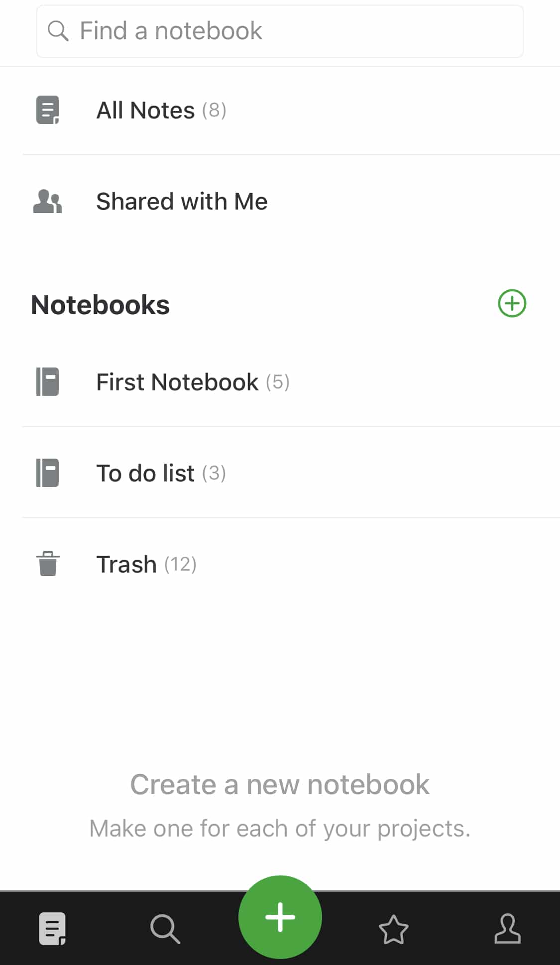560x965 pixels.
Task: View Trash with twelve notes
Action: pos(291,564)
